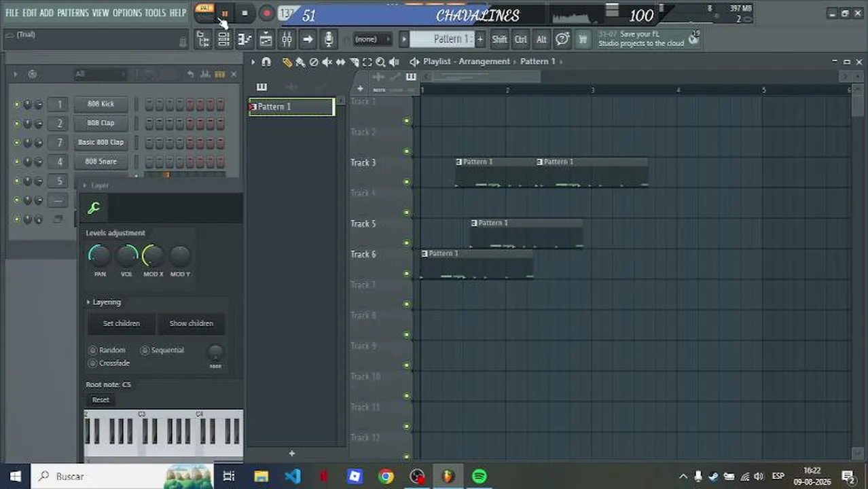868x489 pixels.
Task: Open the channel rack options arrow
Action: (14, 74)
